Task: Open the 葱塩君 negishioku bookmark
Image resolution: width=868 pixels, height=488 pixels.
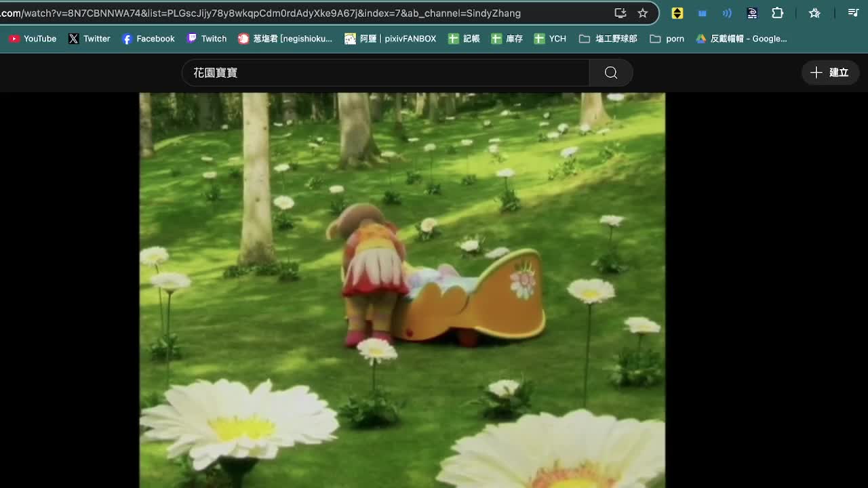Action: coord(285,39)
